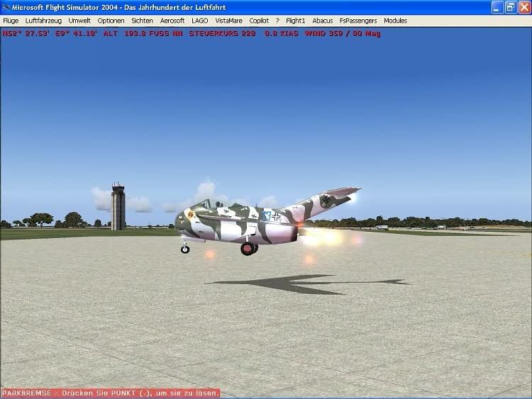
Task: Open the Optionen menu
Action: coord(111,21)
